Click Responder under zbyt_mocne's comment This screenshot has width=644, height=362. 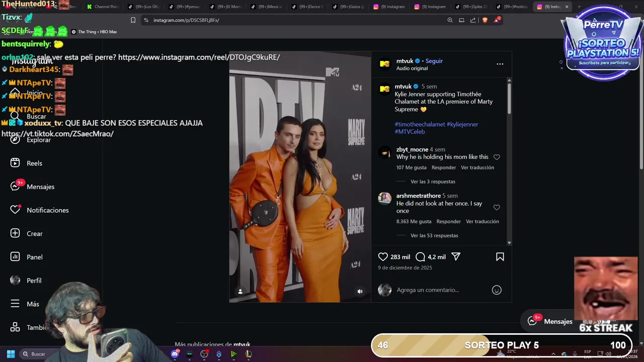tap(444, 167)
